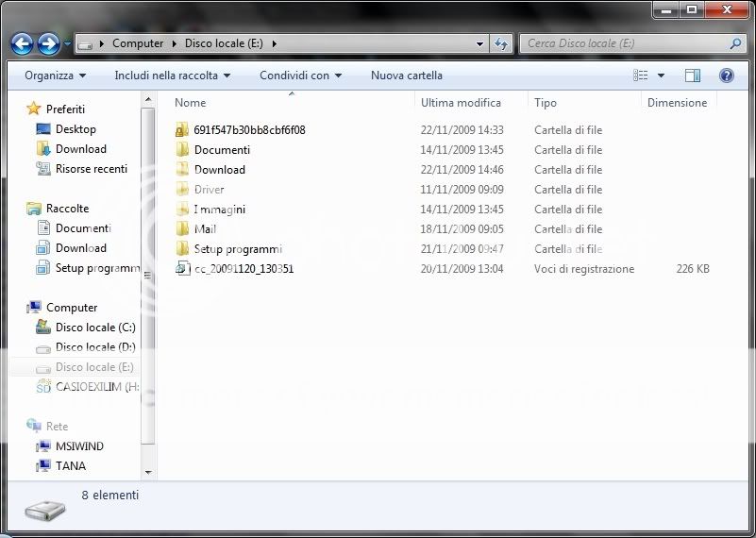This screenshot has width=756, height=538.
Task: Click the refresh button beside address bar
Action: click(501, 43)
